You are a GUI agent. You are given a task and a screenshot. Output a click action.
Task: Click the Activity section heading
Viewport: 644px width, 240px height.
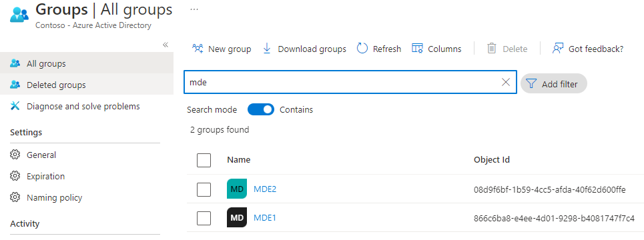click(x=25, y=223)
